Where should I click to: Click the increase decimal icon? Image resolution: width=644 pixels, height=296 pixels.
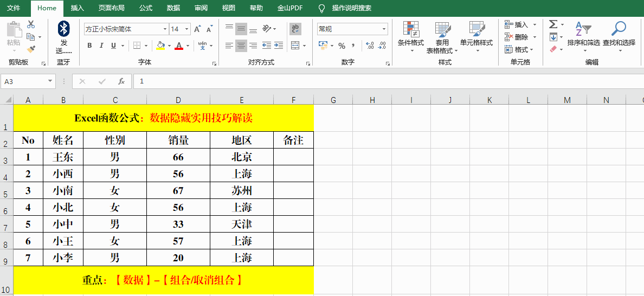370,46
